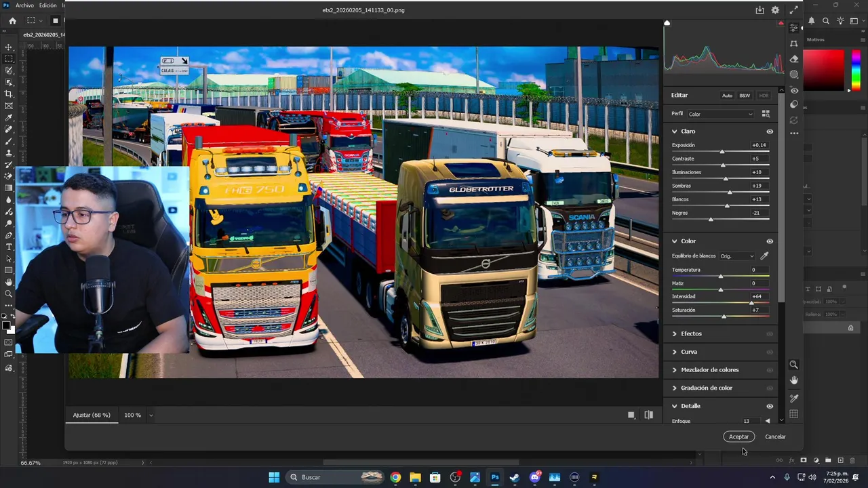The height and width of the screenshot is (488, 868).
Task: Select the Photoshop Eyedropper tool
Action: point(9,117)
